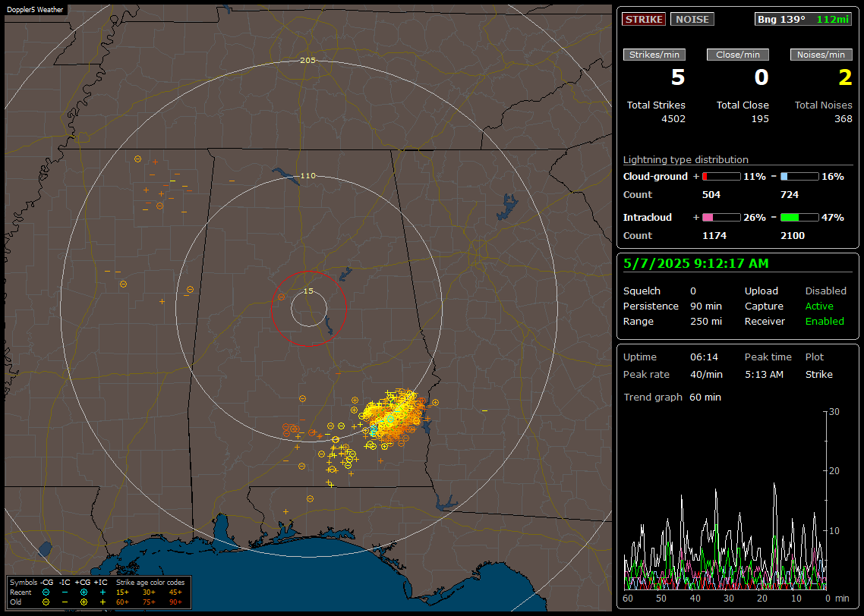Click the old -CG yellow legend symbol

pos(46,602)
